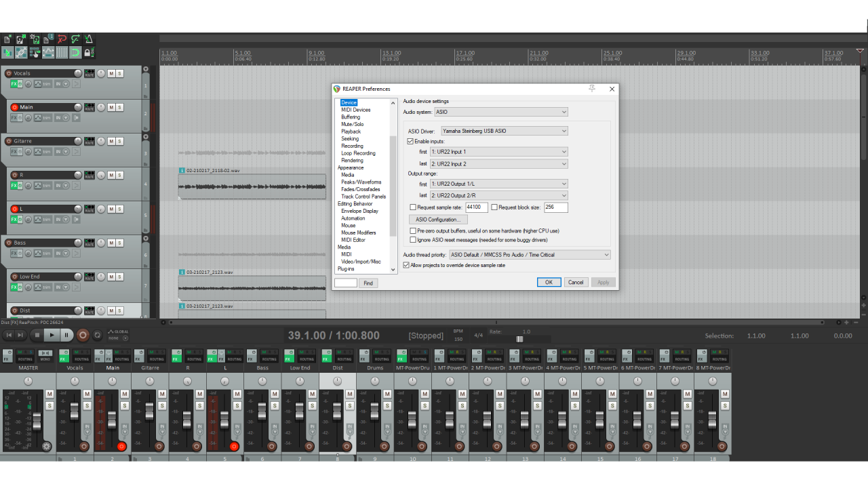Viewport: 868px width, 488px height.
Task: Select Device in preferences tree
Action: (349, 102)
